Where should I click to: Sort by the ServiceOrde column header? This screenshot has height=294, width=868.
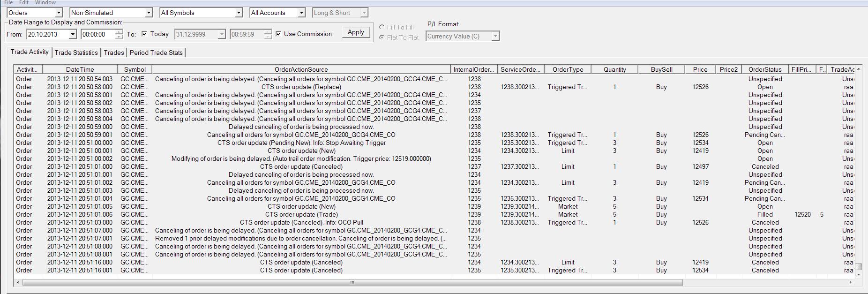(520, 69)
